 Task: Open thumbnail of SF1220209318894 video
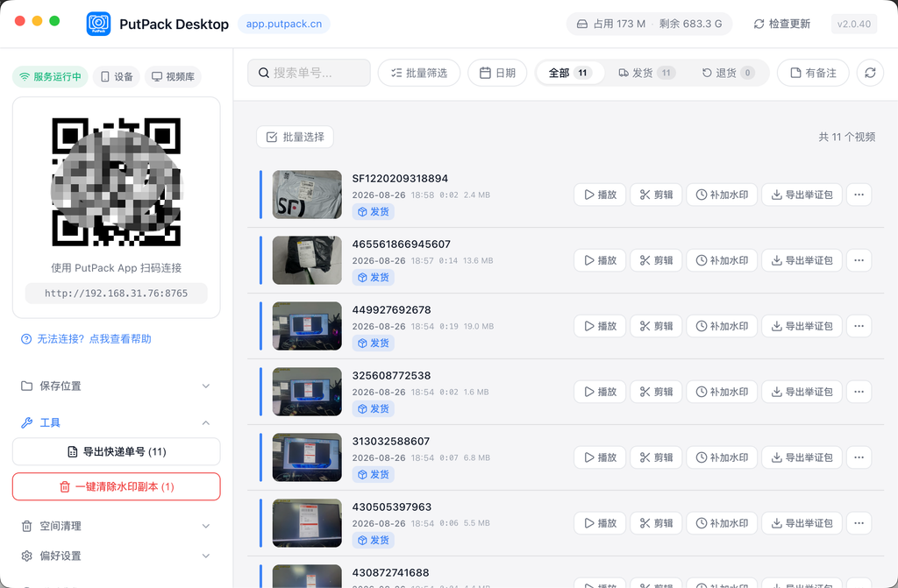point(307,195)
